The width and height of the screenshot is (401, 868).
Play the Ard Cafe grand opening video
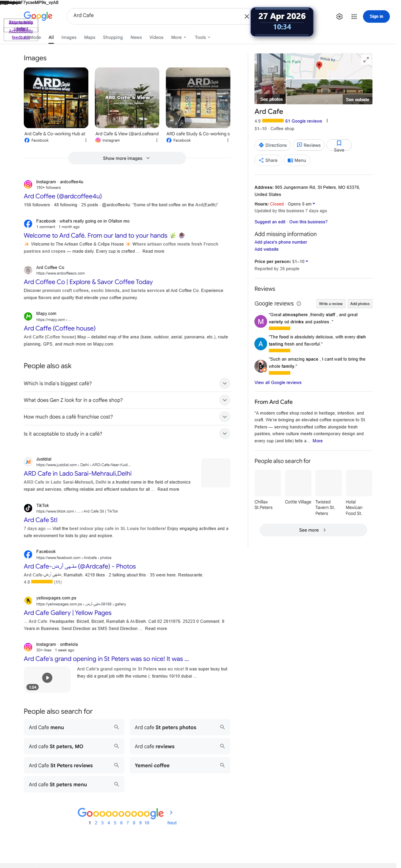click(47, 678)
